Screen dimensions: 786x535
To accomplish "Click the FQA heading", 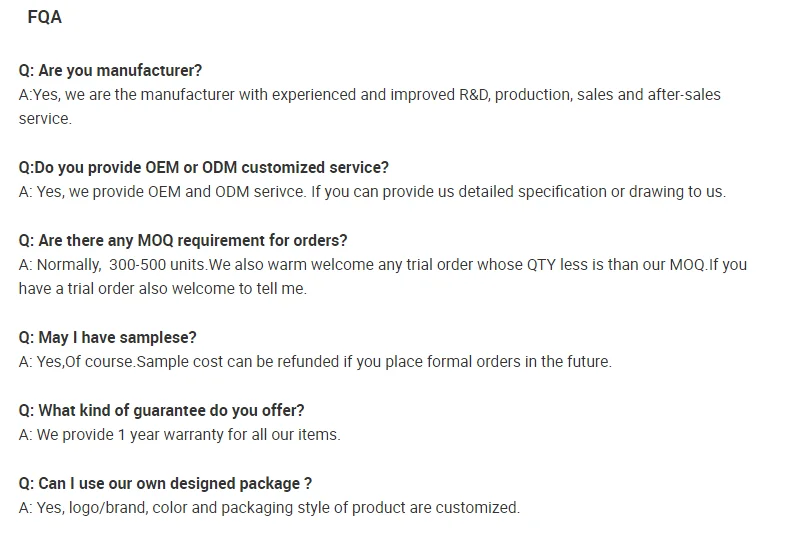I will click(x=45, y=17).
